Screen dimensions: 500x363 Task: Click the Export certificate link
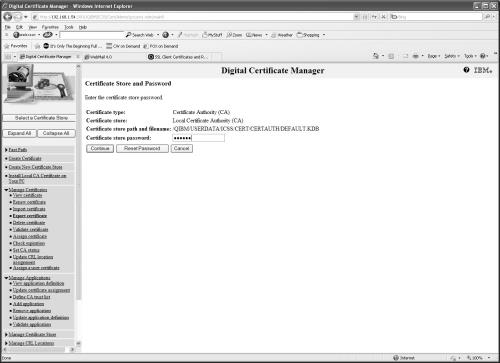[30, 216]
